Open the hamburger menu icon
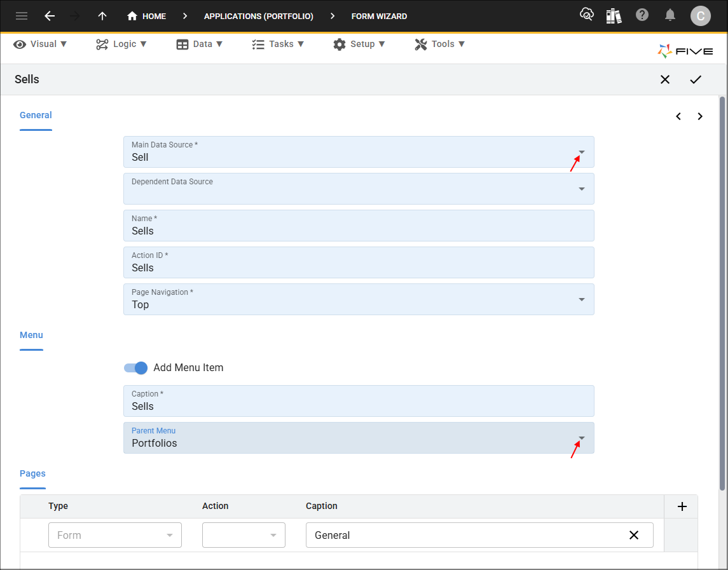This screenshot has width=728, height=570. click(x=22, y=17)
